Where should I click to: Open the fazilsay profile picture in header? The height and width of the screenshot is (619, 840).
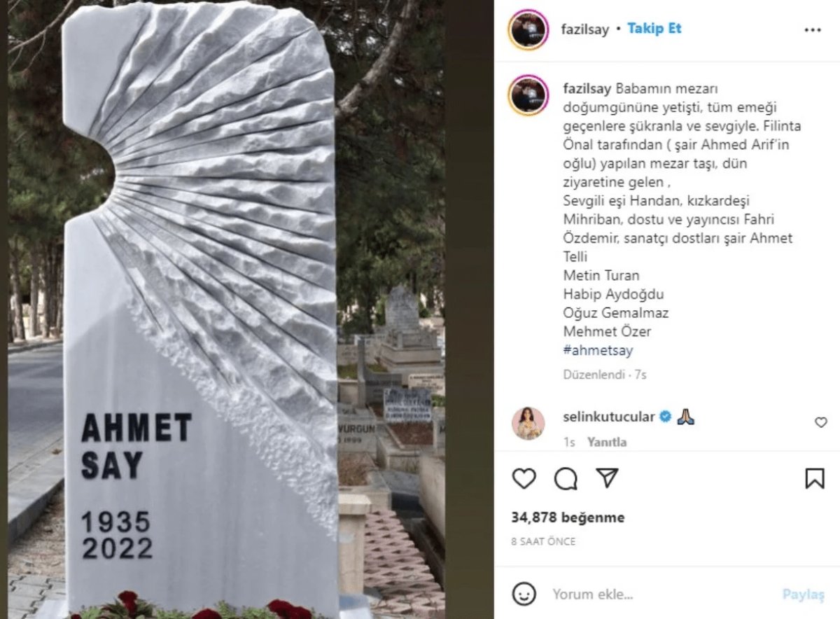[528, 29]
